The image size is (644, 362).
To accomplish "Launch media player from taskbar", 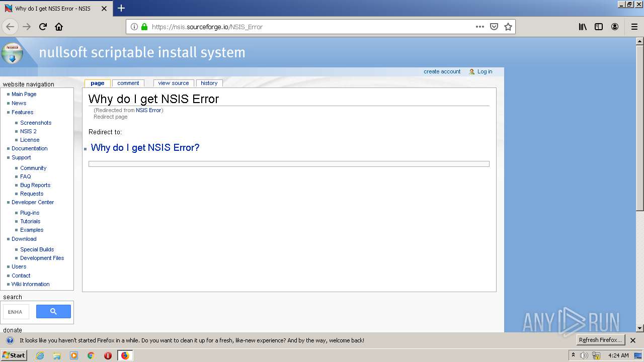I will (x=74, y=355).
